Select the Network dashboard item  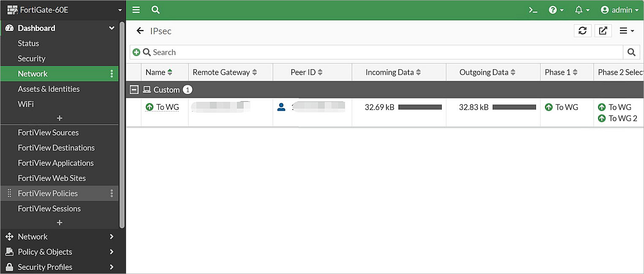(x=59, y=74)
